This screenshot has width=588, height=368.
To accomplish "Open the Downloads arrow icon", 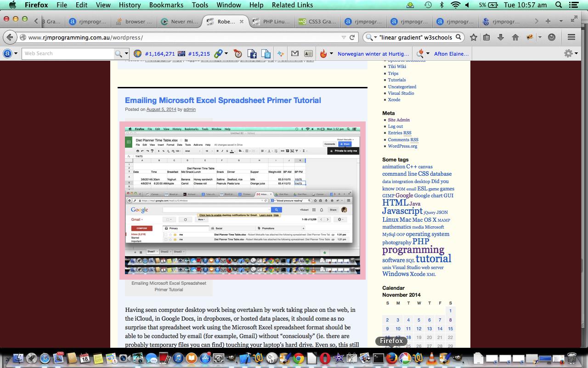I will click(501, 37).
